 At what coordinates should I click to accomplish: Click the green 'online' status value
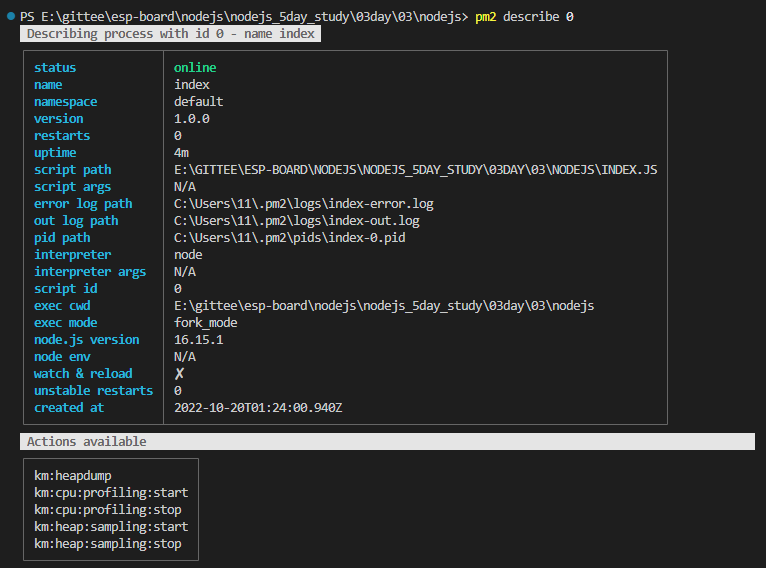click(195, 68)
